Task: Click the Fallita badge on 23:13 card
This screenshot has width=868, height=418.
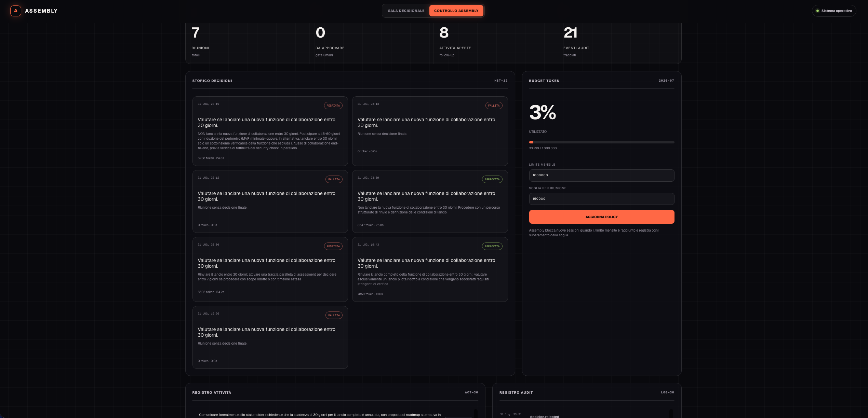Action: click(494, 106)
